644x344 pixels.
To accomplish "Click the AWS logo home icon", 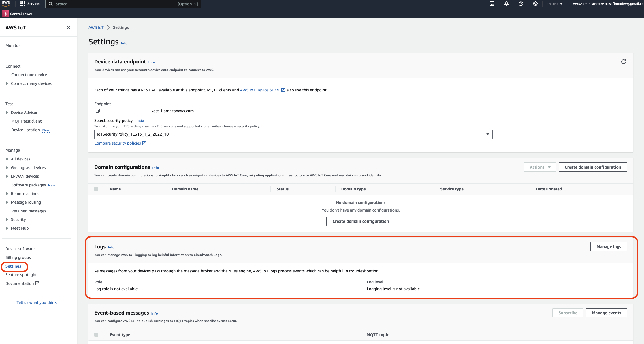I will [x=6, y=3].
